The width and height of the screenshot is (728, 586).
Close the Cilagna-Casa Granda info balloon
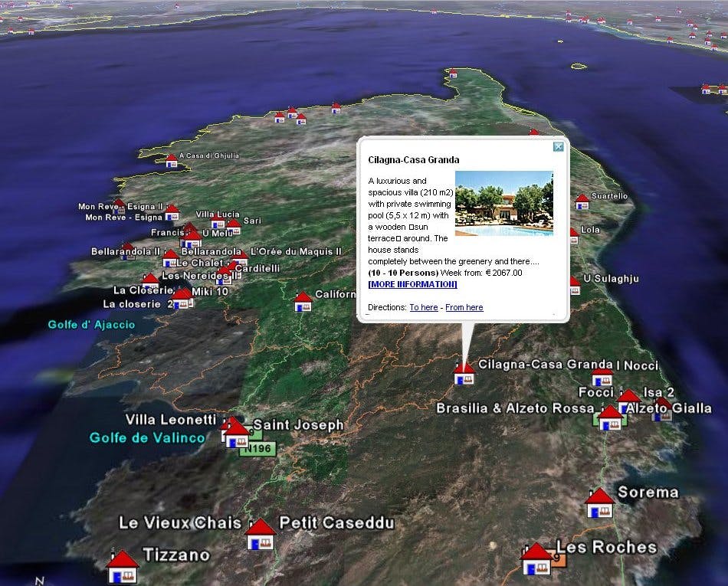[559, 147]
